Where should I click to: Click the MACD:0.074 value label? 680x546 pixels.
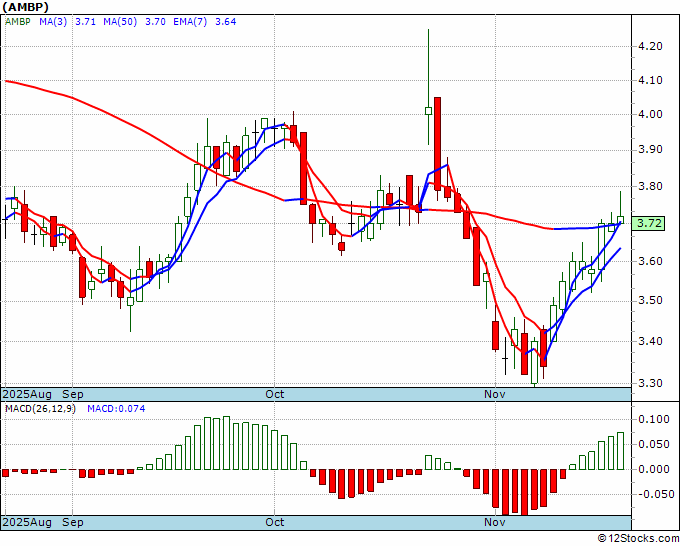point(116,409)
